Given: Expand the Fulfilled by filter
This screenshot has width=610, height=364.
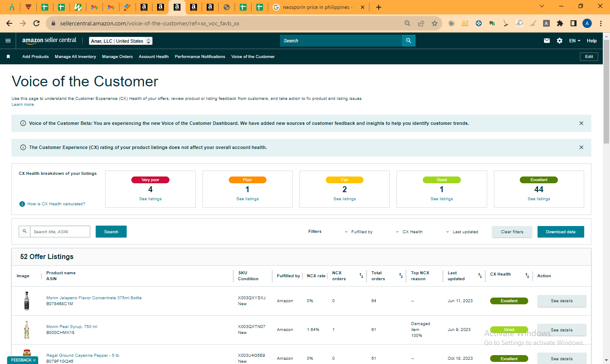Looking at the screenshot, I should 359,232.
